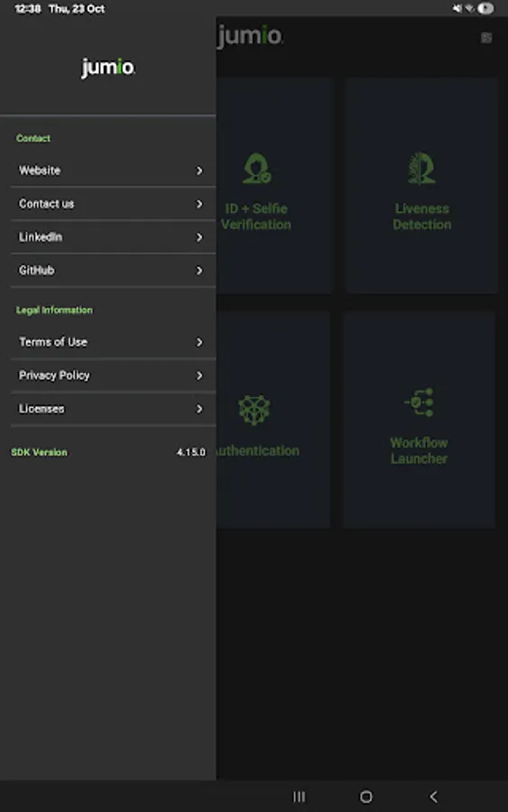Screen dimensions: 508x812
Task: Tap the 4.15.0 version number
Action: click(191, 452)
